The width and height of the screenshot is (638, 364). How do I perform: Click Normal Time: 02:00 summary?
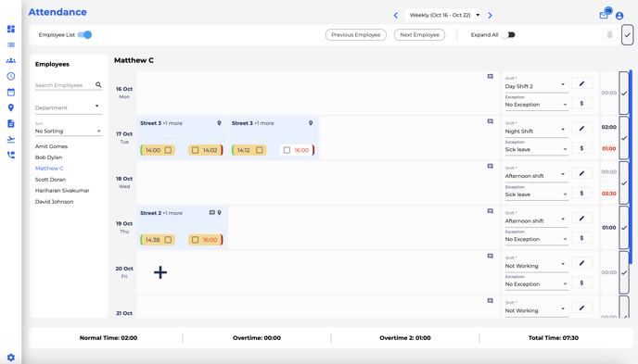tap(108, 337)
